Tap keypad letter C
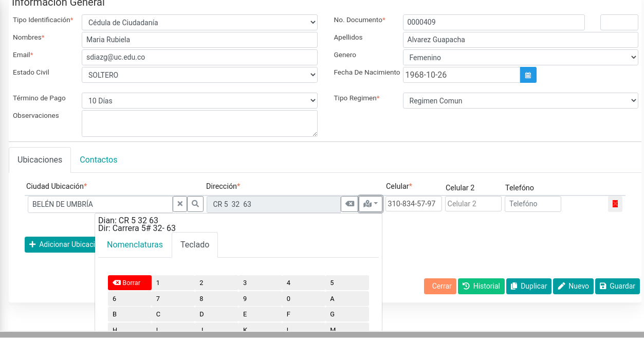Viewport: 644px width, 338px height. (173, 314)
